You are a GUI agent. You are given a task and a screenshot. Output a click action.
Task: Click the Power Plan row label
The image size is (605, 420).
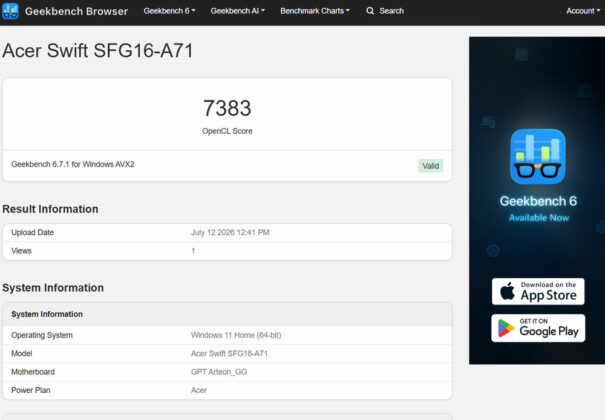pyautogui.click(x=31, y=390)
